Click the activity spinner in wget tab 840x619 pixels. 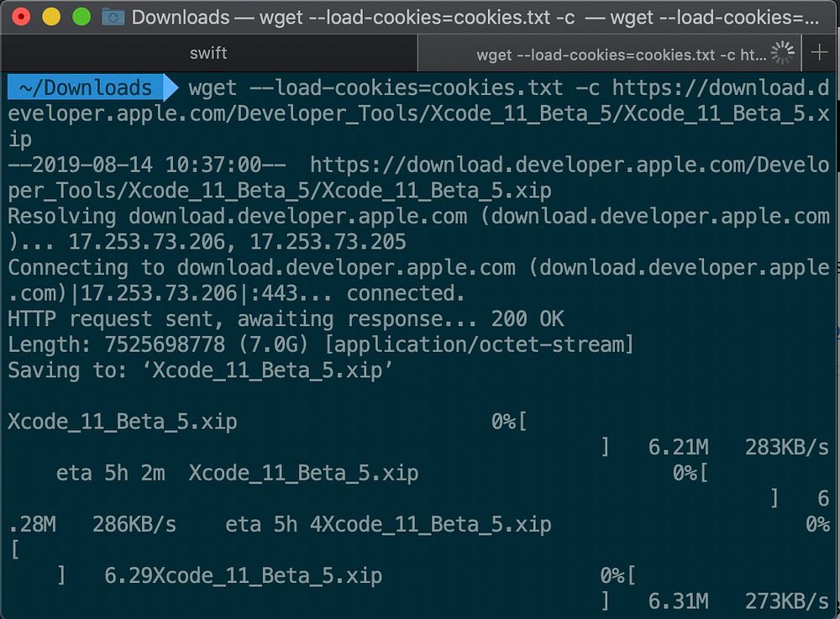pyautogui.click(x=782, y=53)
